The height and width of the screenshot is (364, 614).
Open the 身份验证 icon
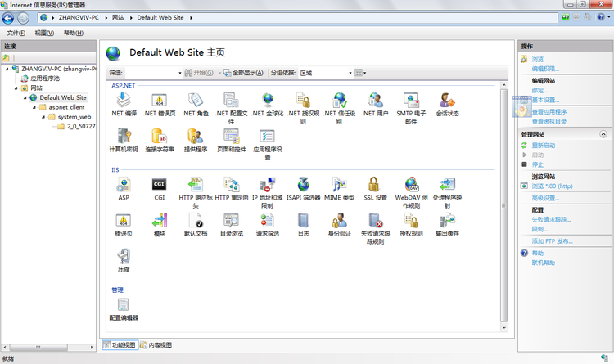pos(340,220)
